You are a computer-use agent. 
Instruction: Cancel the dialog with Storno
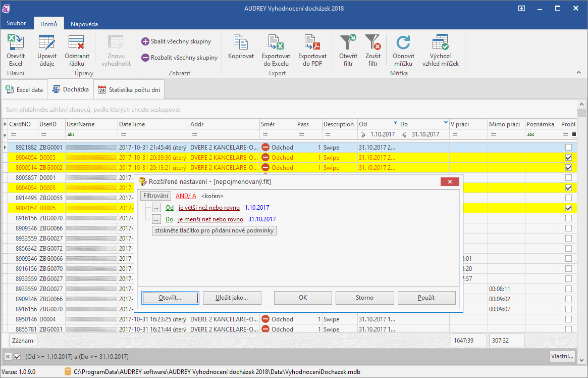364,298
